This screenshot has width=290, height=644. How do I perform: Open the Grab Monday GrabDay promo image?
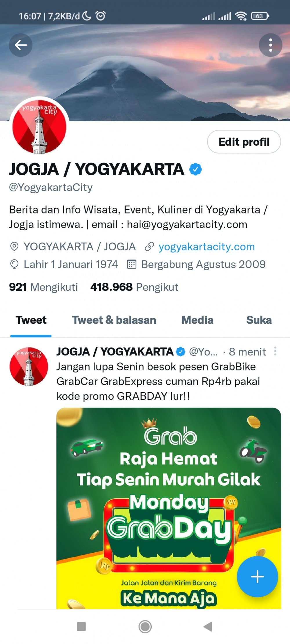(169, 508)
